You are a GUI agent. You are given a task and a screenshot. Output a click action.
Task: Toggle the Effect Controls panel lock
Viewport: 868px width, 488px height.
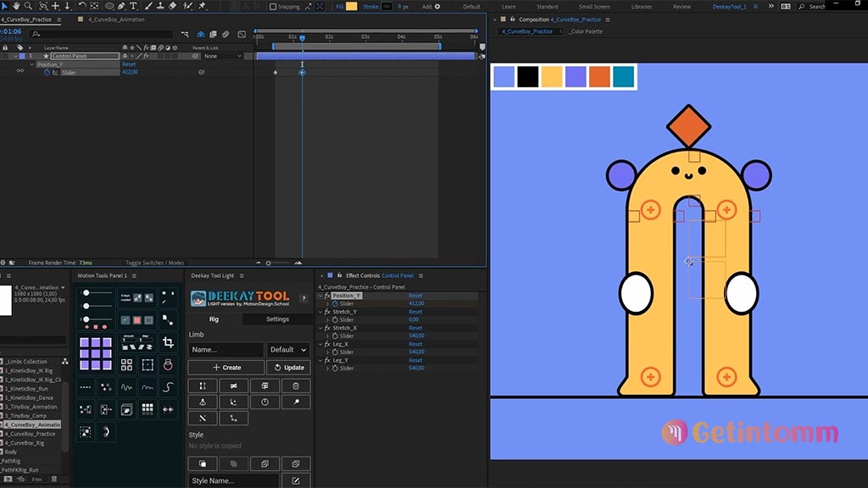(339, 275)
